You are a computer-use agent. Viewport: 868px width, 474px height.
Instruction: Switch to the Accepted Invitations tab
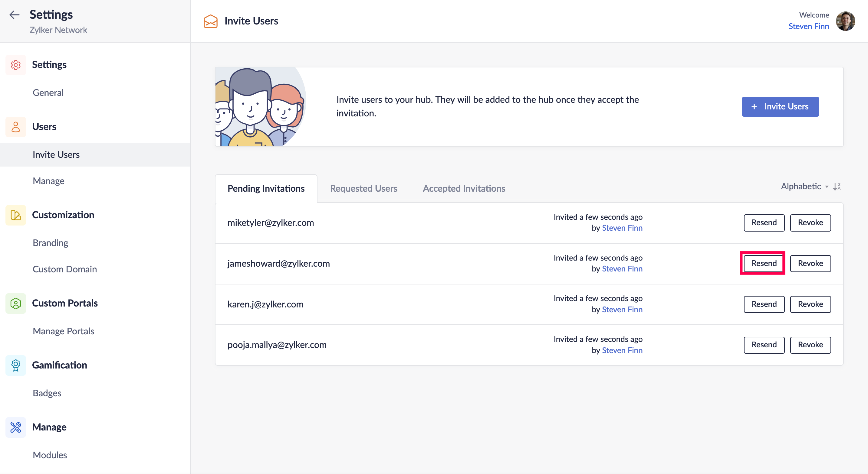pos(464,189)
